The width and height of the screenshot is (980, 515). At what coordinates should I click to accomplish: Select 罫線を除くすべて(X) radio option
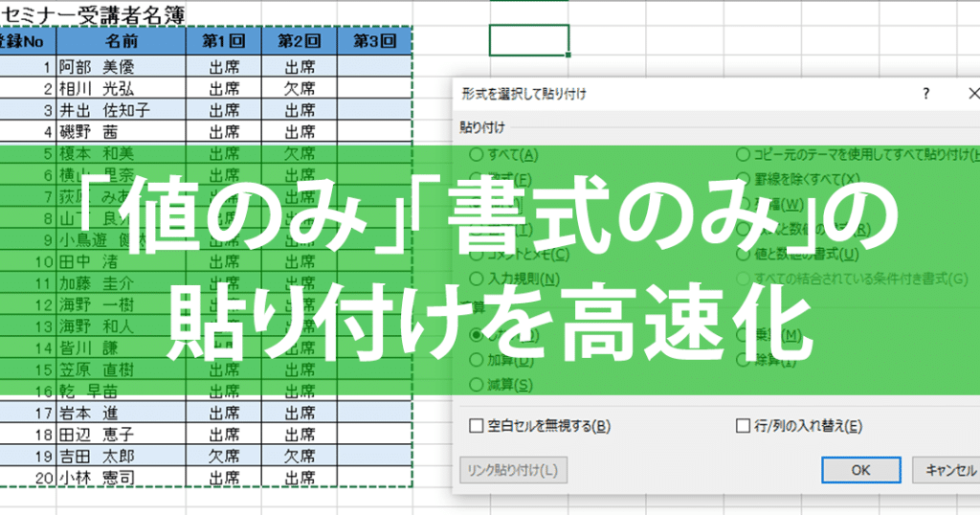(x=798, y=179)
